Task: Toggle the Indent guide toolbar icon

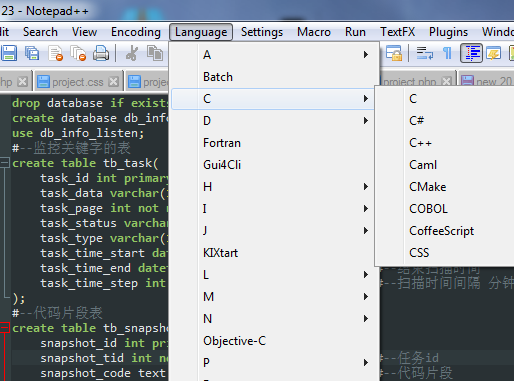Action: (x=471, y=53)
